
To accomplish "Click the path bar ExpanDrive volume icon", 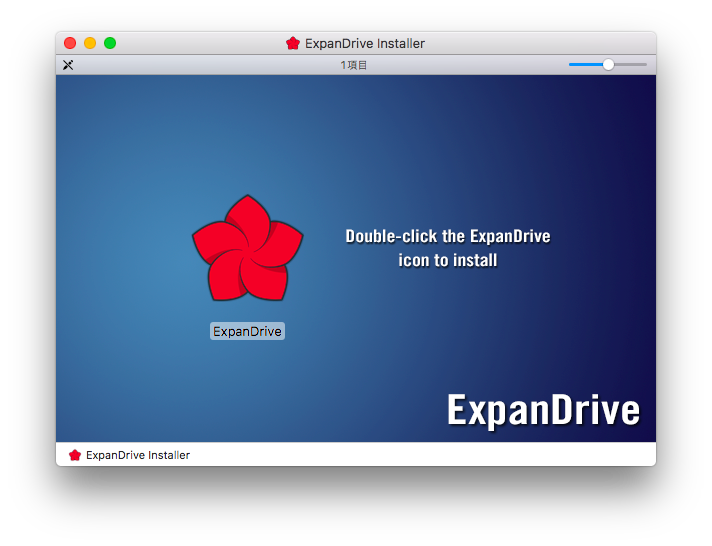I will click(75, 455).
